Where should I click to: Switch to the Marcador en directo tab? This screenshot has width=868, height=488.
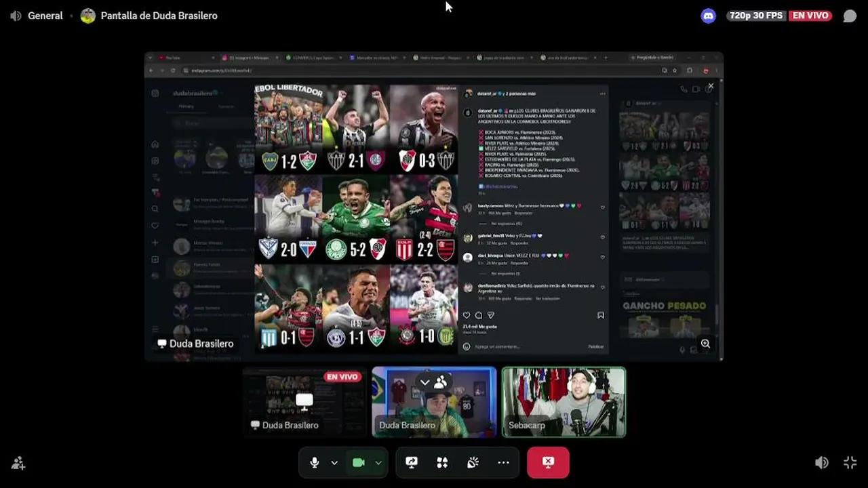[377, 58]
